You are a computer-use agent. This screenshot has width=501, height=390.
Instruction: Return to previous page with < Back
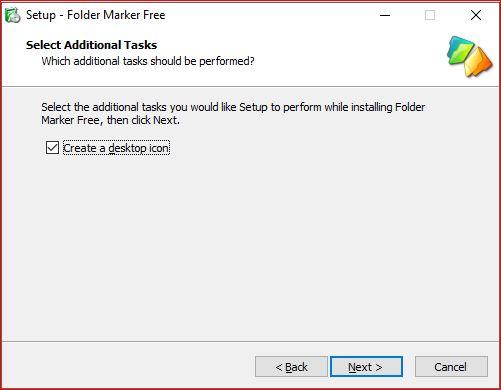pos(291,367)
